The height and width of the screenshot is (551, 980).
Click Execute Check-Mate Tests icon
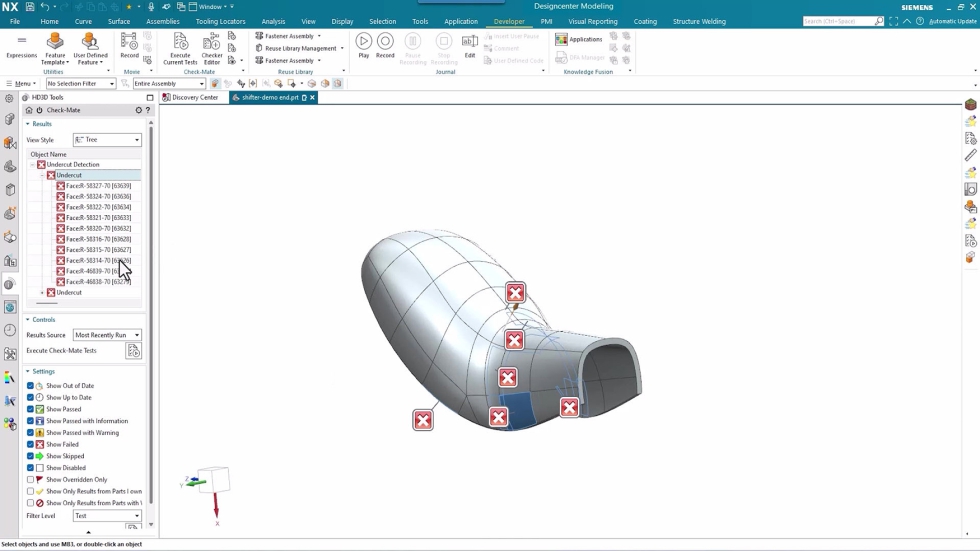point(134,350)
